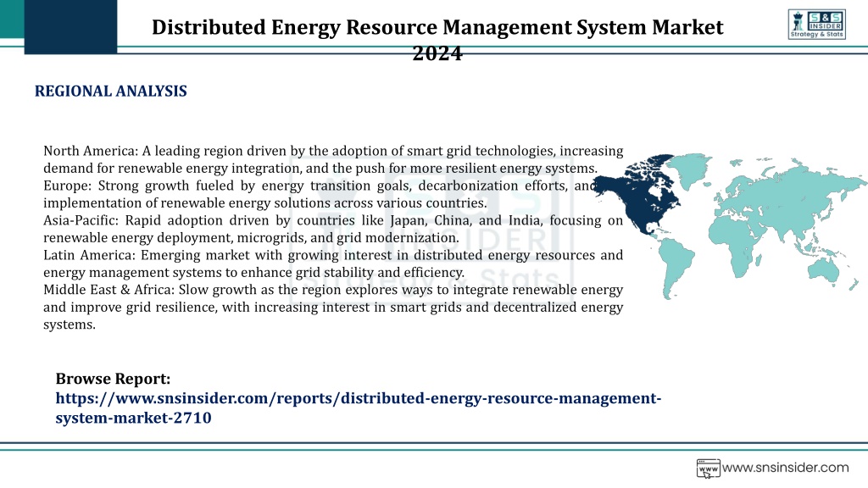Click the 'Browse Report:' label
The height and width of the screenshot is (488, 868).
click(113, 379)
